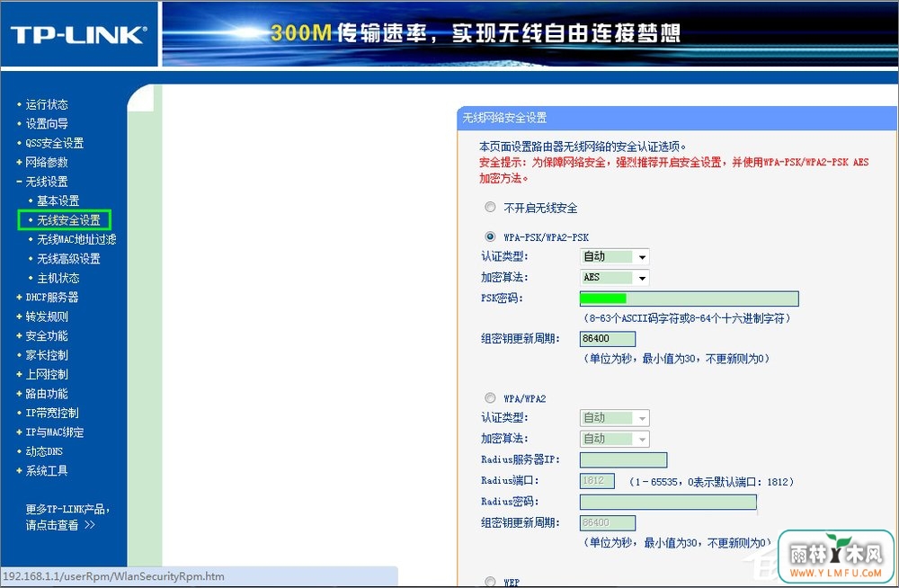Viewport: 899px width, 588px height.
Task: Open 运行状态 in the sidebar
Action: (47, 104)
